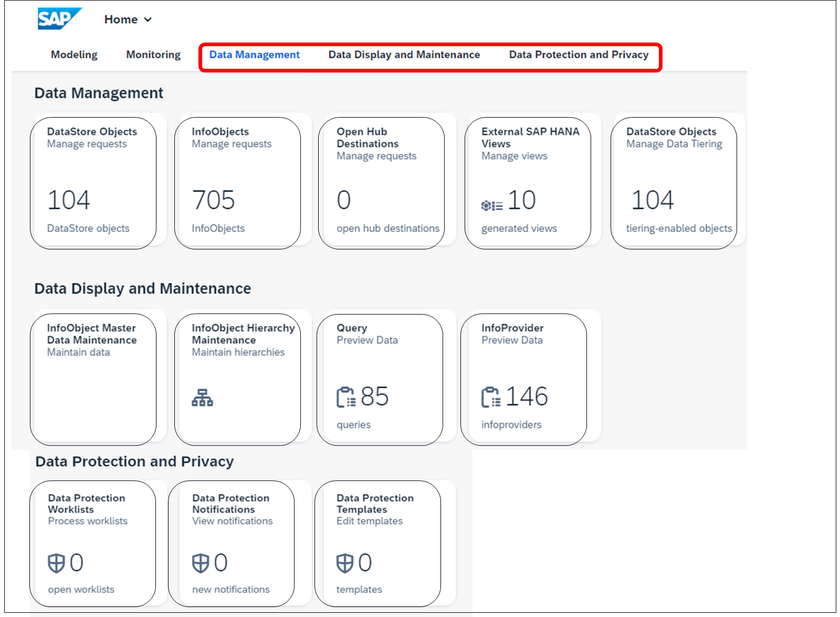Open the Modeling tab
Screen dimensions: 840x617
coord(74,55)
